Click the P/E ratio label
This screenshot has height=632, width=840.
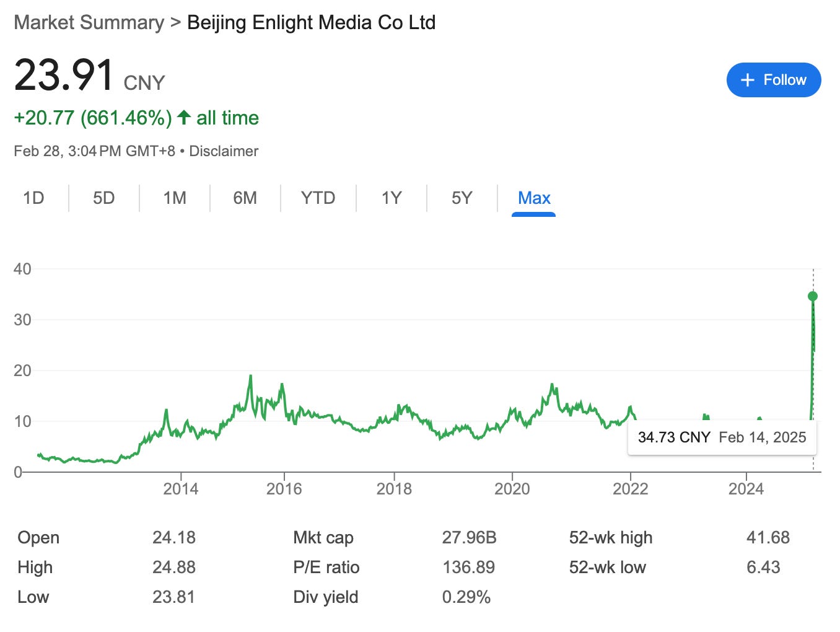click(x=326, y=568)
